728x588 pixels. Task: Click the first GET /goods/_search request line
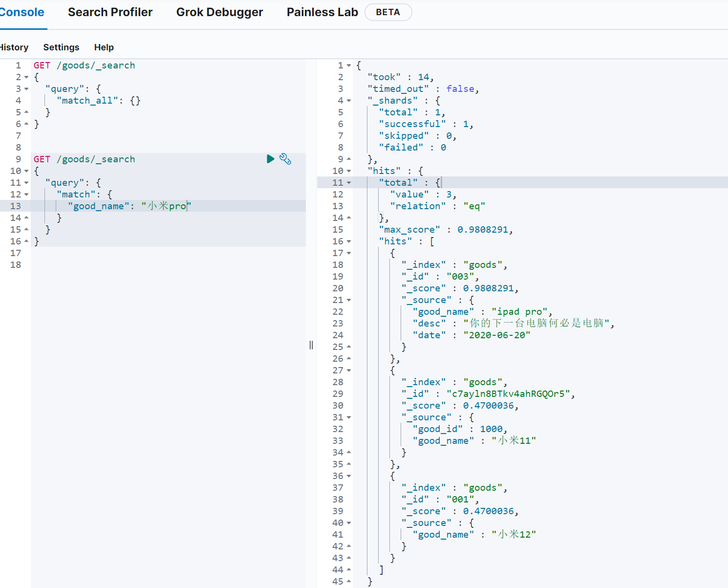click(84, 65)
